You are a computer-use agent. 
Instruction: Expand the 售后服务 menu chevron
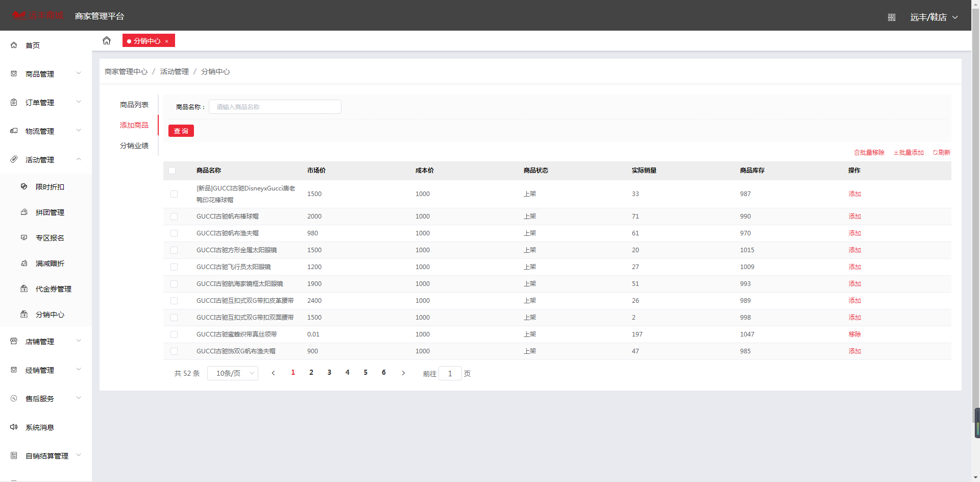(79, 398)
